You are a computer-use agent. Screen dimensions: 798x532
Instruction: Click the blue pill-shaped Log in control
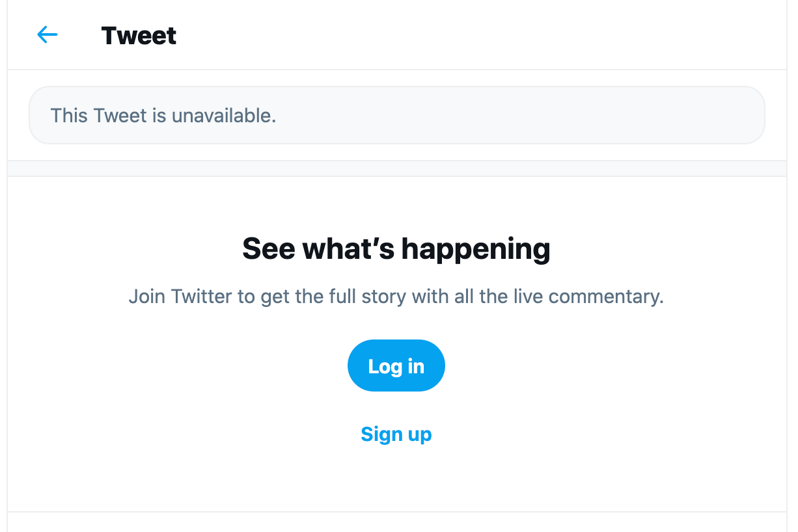pyautogui.click(x=396, y=366)
